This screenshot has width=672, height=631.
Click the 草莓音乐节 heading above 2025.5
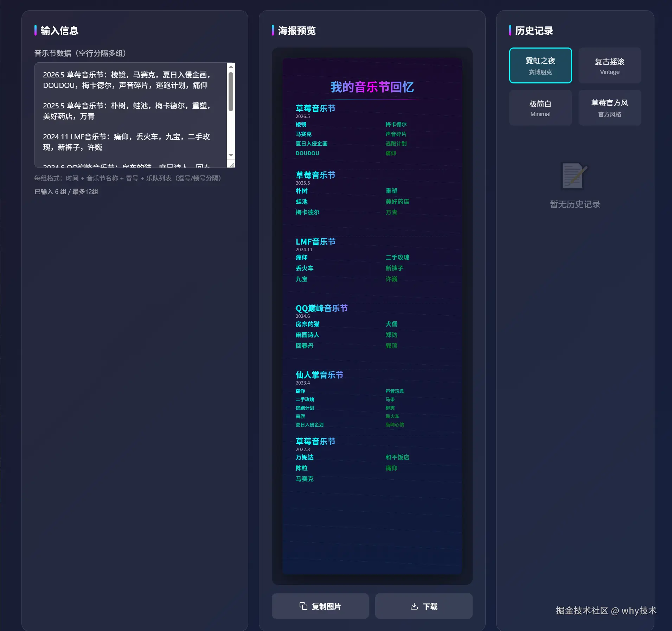tap(315, 175)
